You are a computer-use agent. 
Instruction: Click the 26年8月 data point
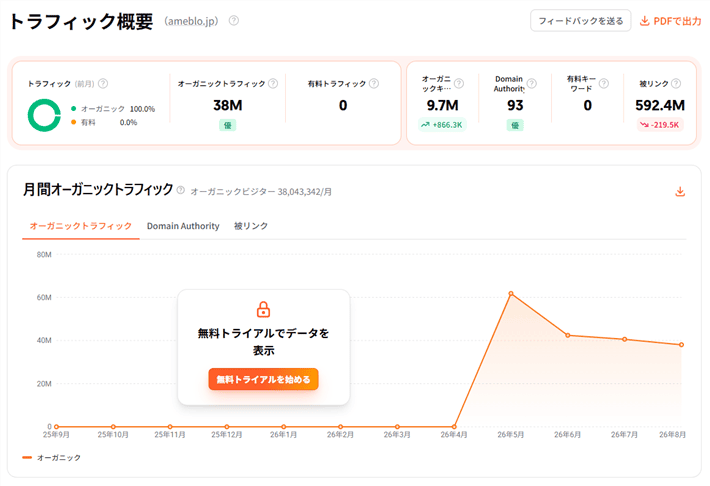tap(681, 345)
